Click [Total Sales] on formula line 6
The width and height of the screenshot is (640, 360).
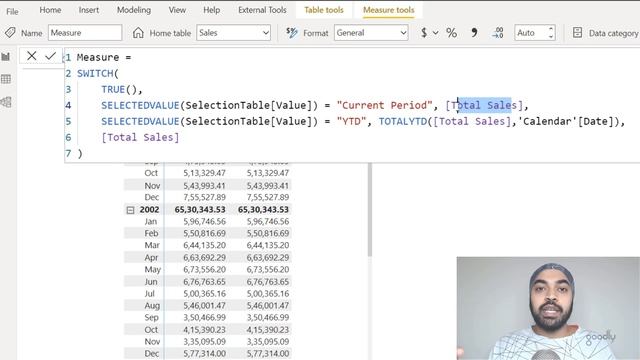[140, 137]
